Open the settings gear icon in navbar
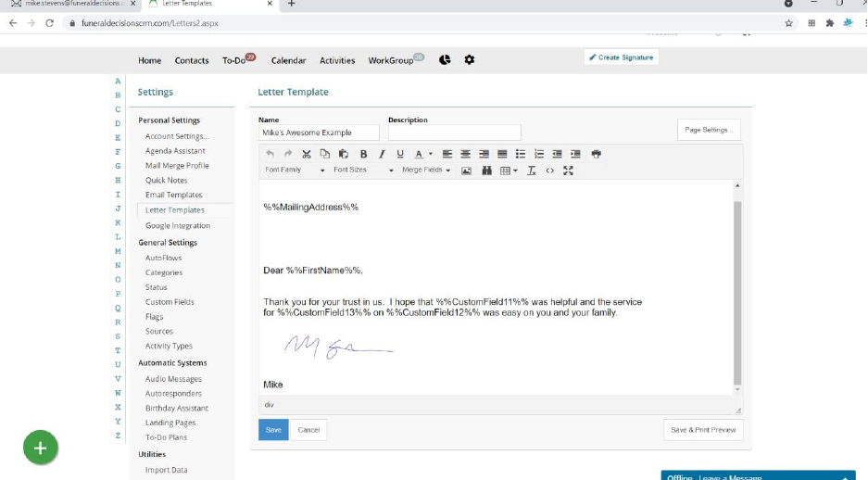 (x=469, y=60)
